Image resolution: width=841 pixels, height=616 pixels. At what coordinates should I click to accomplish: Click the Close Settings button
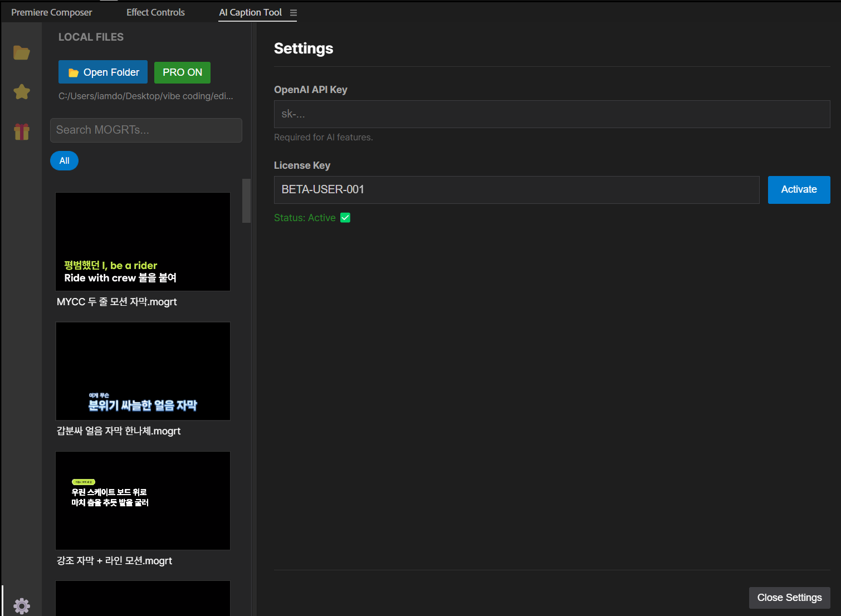[x=789, y=598]
